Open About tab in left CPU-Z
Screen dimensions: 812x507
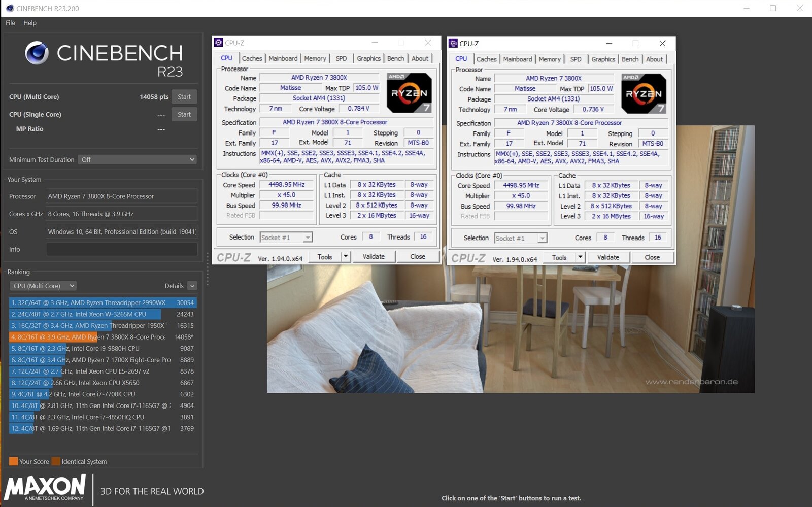[420, 58]
